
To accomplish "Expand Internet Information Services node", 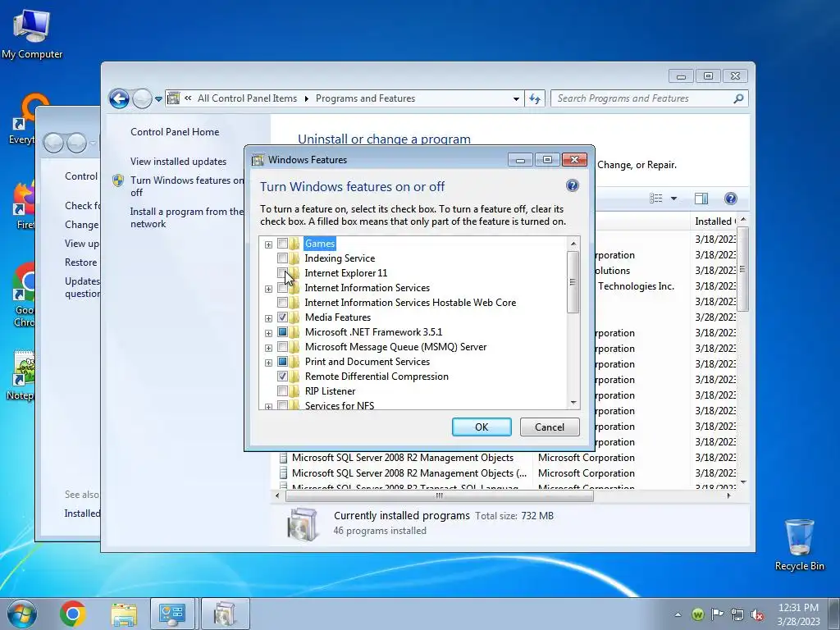I will pos(268,289).
